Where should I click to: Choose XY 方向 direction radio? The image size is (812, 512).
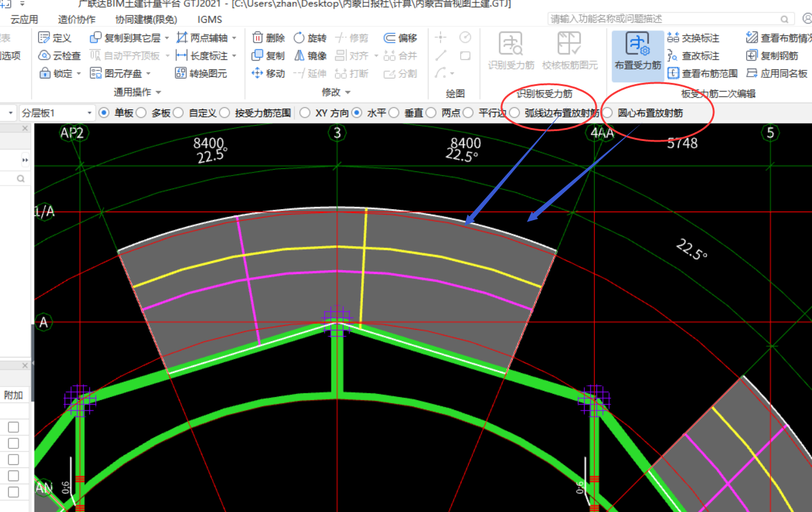[304, 113]
